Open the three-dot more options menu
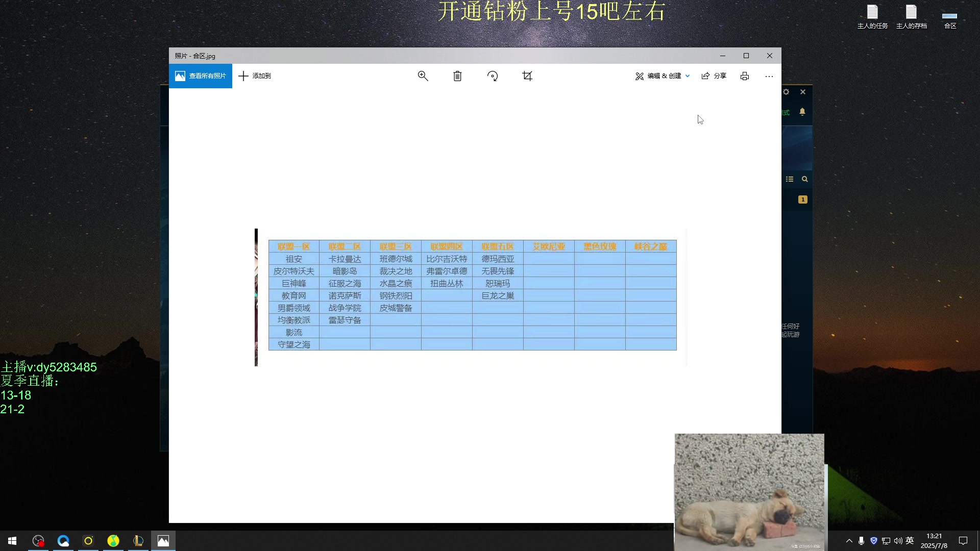The height and width of the screenshot is (551, 980). tap(769, 76)
